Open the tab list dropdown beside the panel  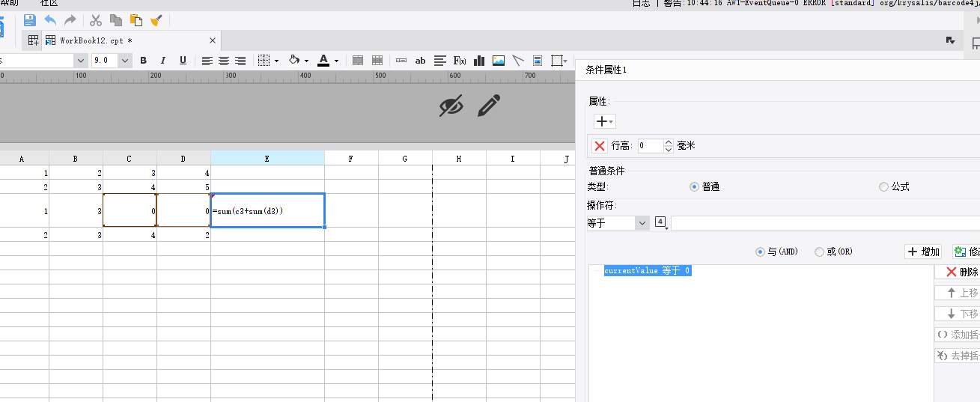(x=951, y=40)
